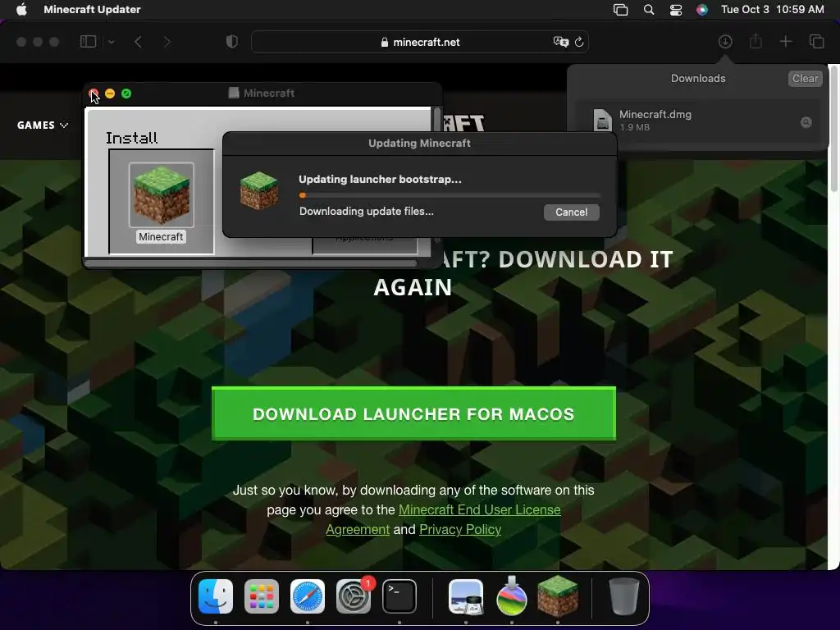
Task: Open date and time in menu bar
Action: click(773, 10)
